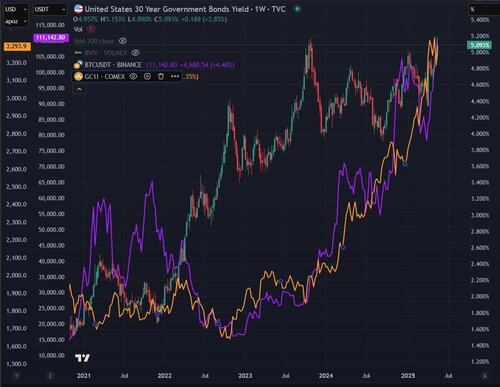The width and height of the screenshot is (500, 387).
Task: Click the Y scale button at bottom left
Action: tap(16, 376)
